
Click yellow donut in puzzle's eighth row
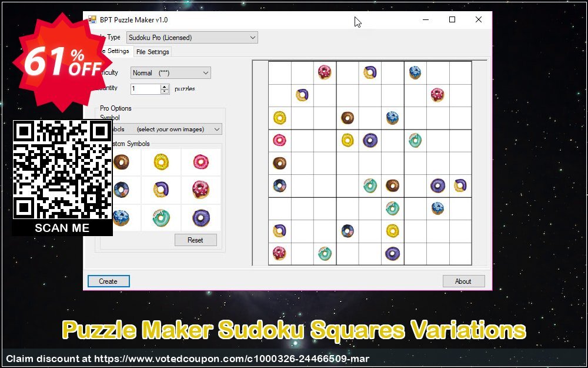[393, 231]
